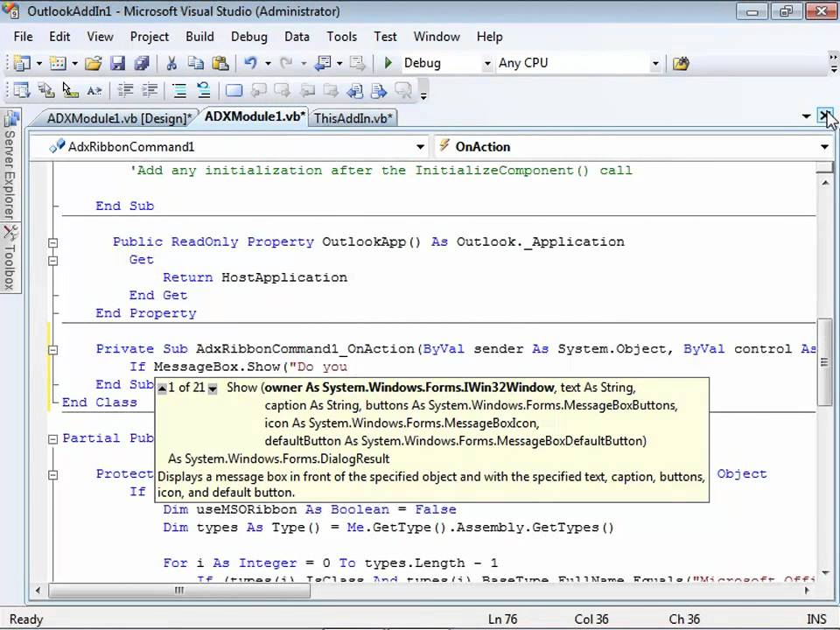Switch to the ThisAddIn.vb tab
Image resolution: width=840 pixels, height=630 pixels.
pos(353,118)
